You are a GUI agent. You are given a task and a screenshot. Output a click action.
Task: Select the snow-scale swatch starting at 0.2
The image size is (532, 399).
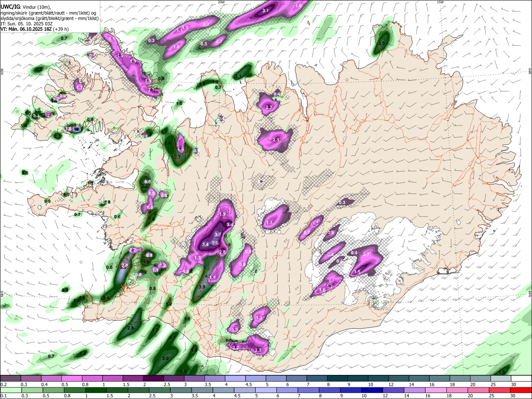click(10, 379)
